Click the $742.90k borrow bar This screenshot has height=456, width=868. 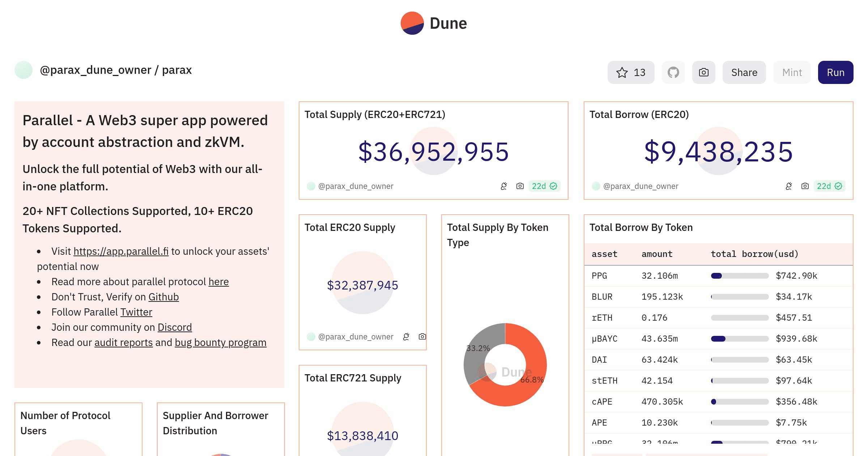point(740,276)
